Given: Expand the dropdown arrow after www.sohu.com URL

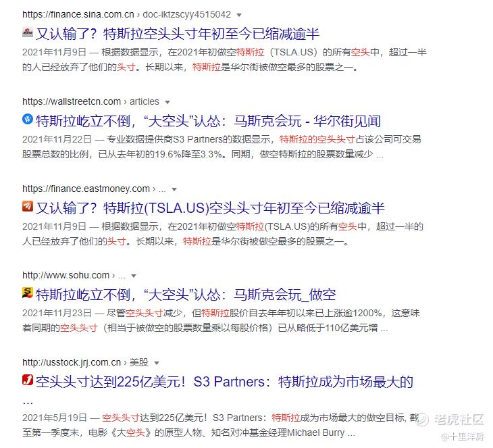Looking at the screenshot, I should pos(134,276).
